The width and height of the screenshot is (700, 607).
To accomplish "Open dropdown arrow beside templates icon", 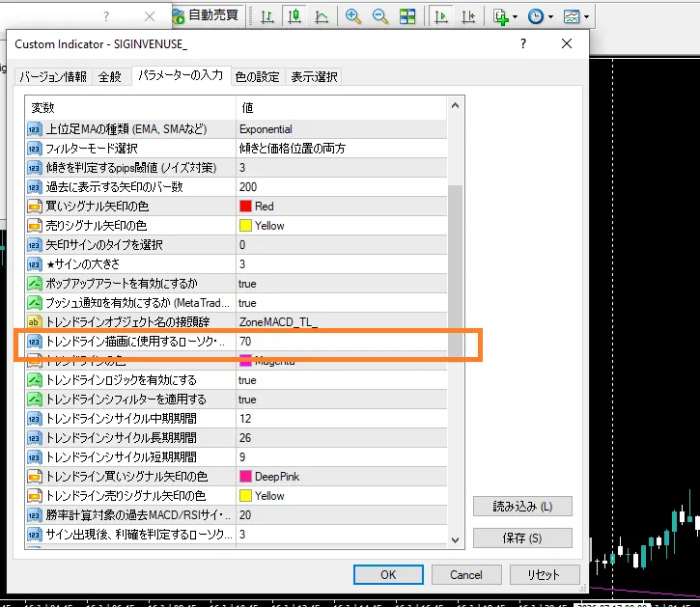I will [x=587, y=17].
